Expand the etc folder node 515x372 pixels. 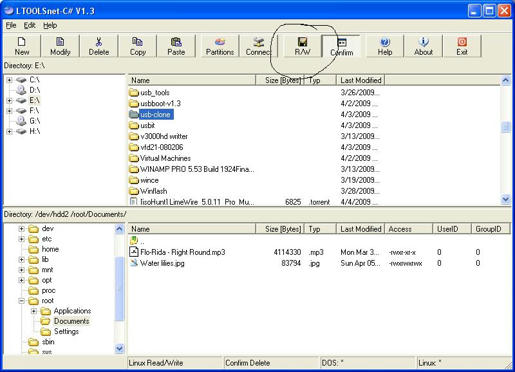pos(22,239)
